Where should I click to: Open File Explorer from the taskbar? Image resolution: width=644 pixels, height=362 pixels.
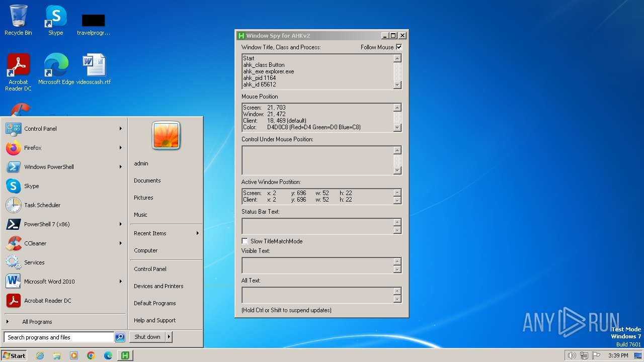(x=57, y=355)
